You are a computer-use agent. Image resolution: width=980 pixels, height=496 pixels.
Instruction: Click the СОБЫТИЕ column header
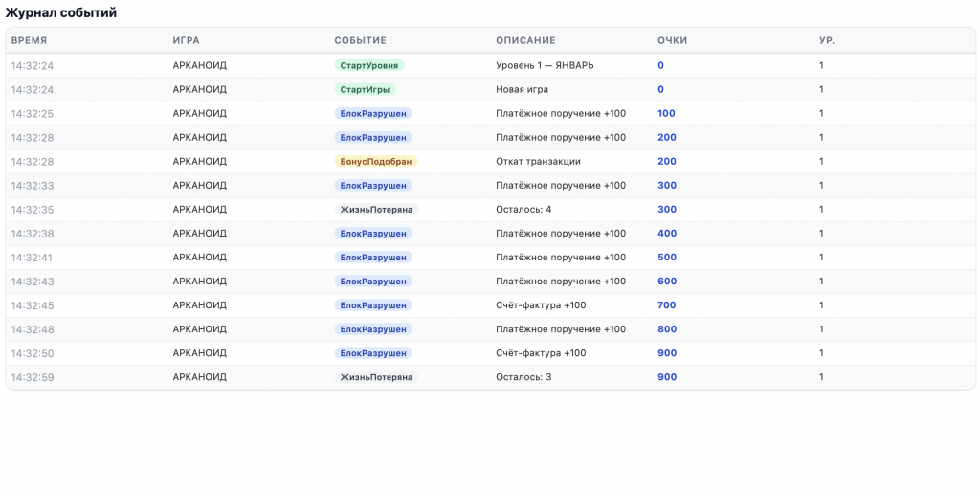(x=361, y=40)
